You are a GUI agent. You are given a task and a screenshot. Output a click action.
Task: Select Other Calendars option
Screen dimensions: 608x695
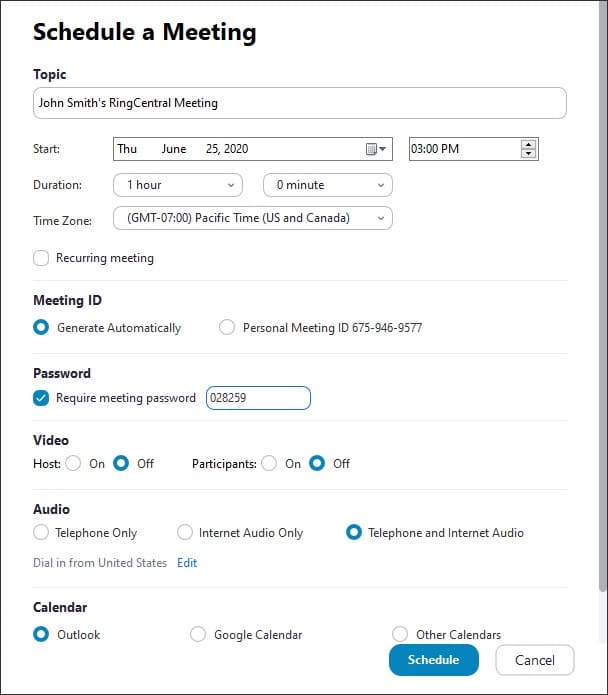(400, 634)
